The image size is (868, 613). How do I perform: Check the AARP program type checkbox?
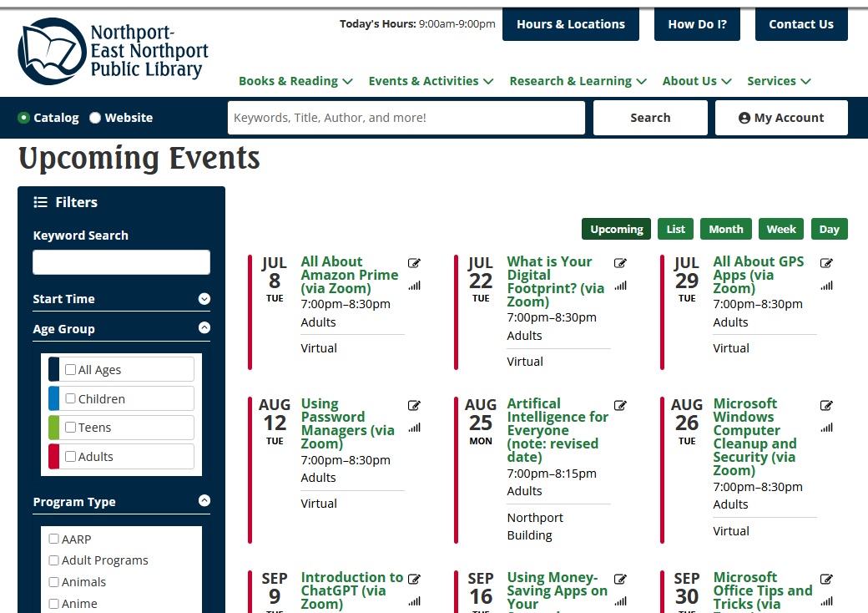[53, 538]
